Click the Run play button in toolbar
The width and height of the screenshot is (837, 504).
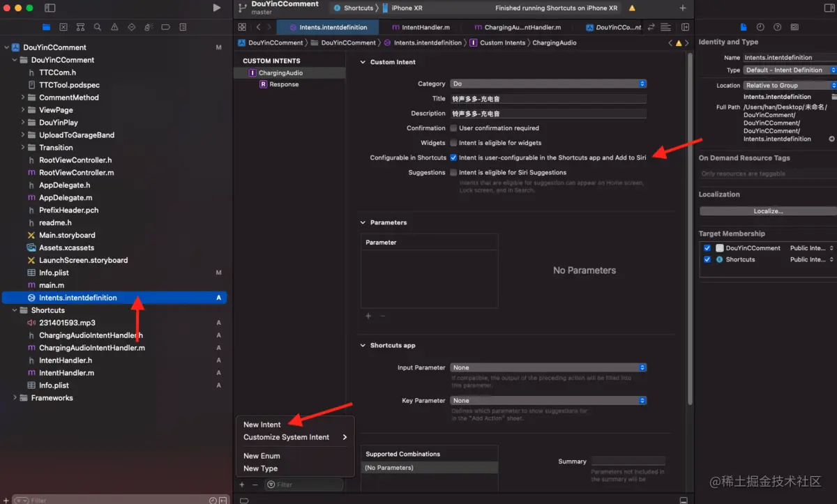click(217, 8)
